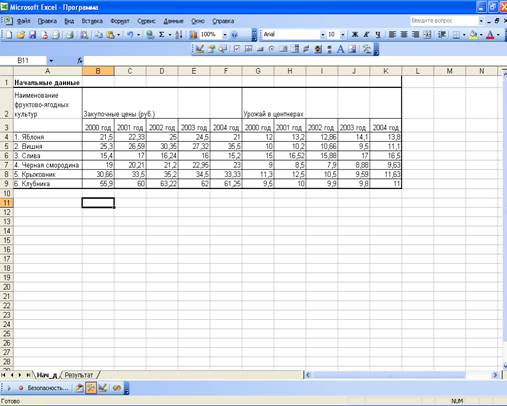This screenshot has width=507, height=406.
Task: Click the Безопасность button
Action: tap(44, 388)
